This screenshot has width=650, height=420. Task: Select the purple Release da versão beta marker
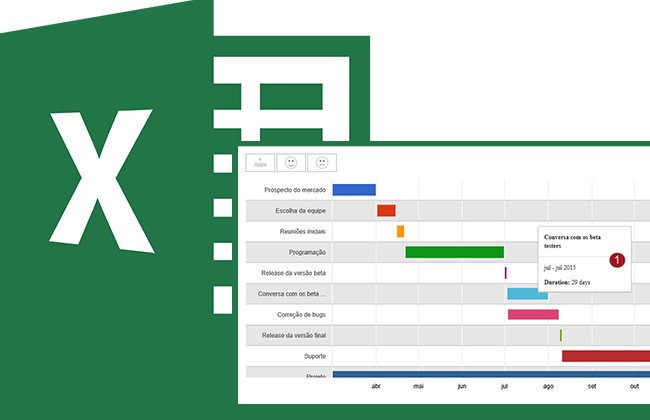tap(505, 273)
